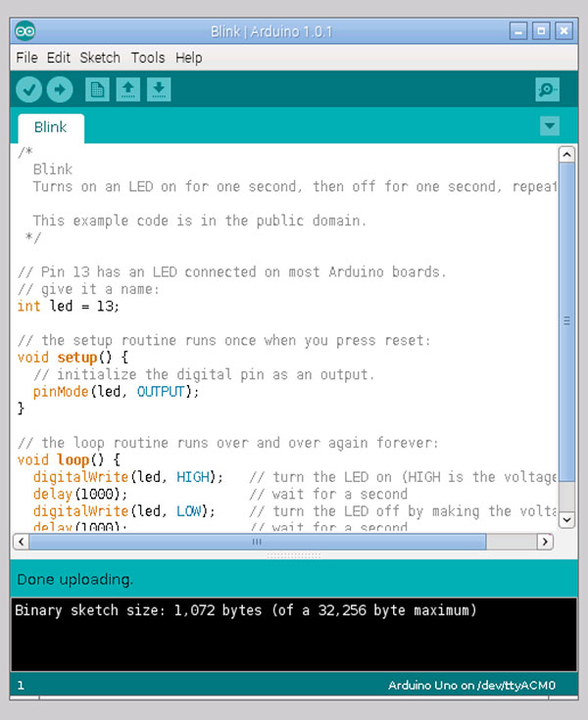Click the Arduino logo in title bar

[x=24, y=31]
